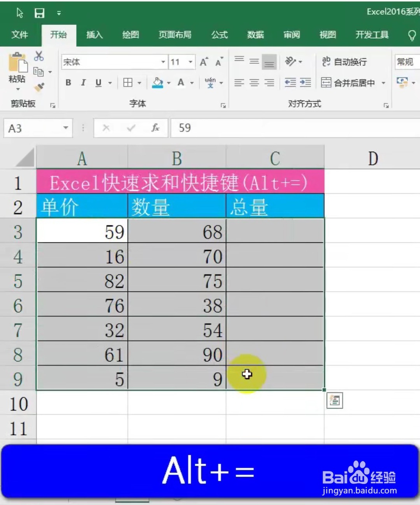Click the text Orientation icon
The image size is (420, 505).
[x=291, y=62]
